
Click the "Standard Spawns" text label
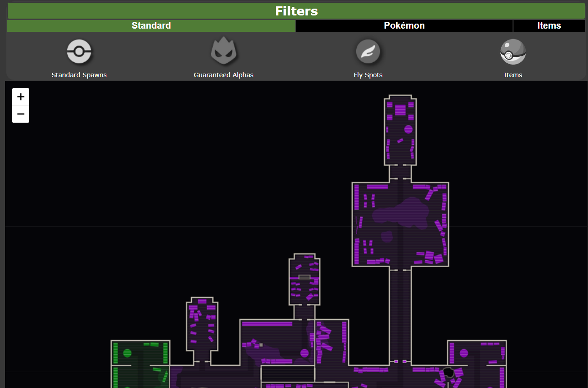(x=79, y=75)
